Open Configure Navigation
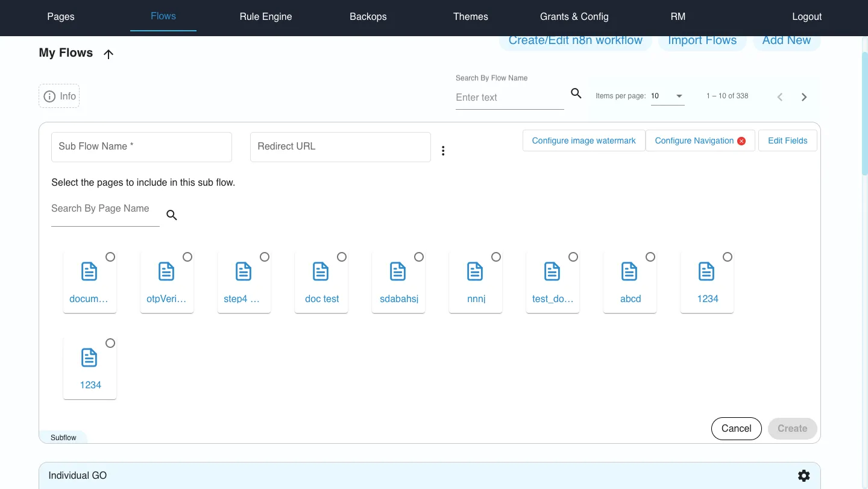 point(700,140)
